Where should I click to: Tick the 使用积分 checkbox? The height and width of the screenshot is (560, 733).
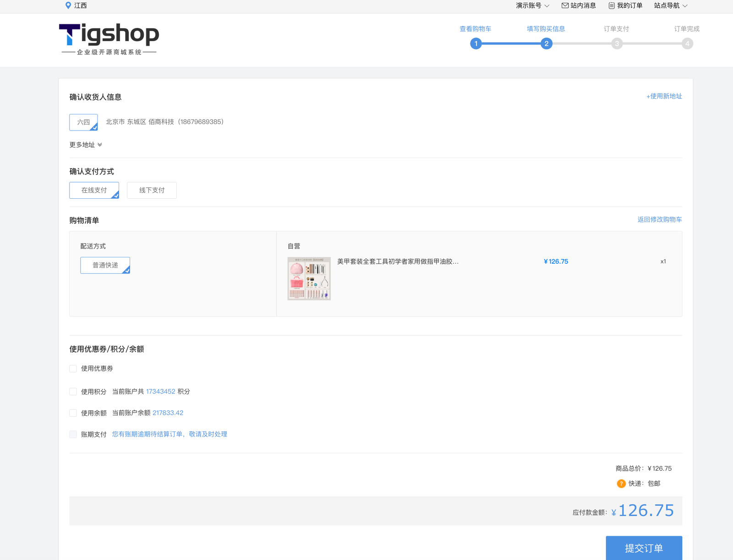[73, 391]
